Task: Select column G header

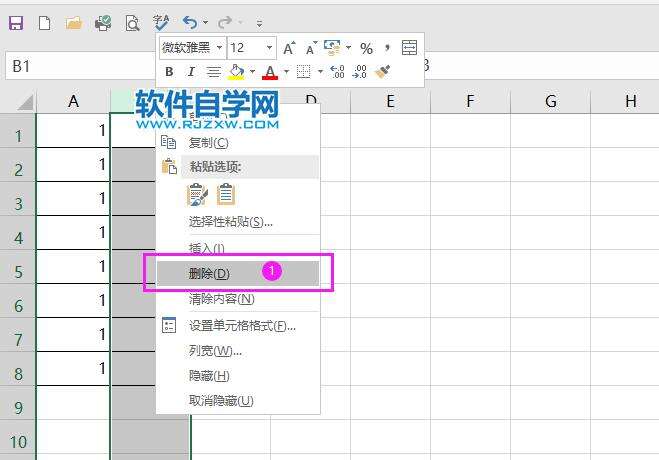Action: (x=551, y=101)
